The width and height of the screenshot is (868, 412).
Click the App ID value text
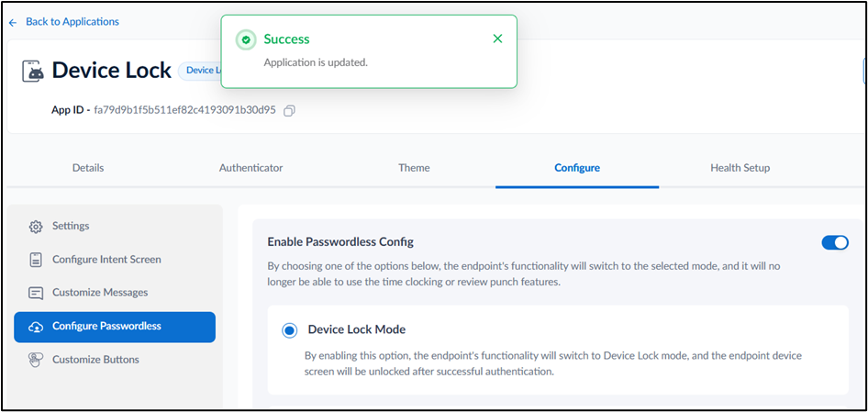coord(185,109)
